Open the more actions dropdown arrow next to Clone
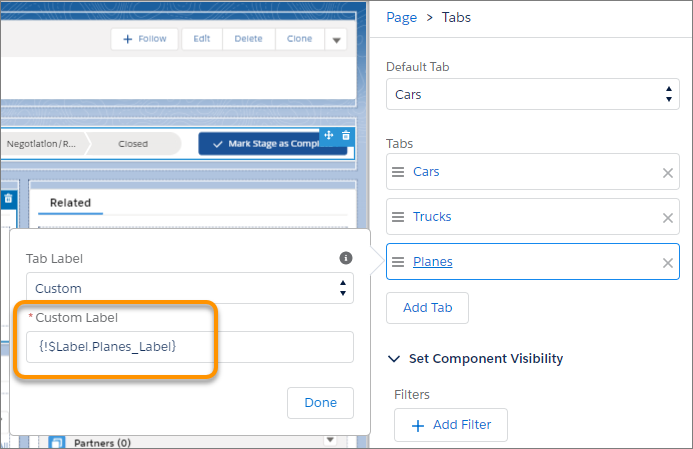The height and width of the screenshot is (449, 693). (x=336, y=40)
